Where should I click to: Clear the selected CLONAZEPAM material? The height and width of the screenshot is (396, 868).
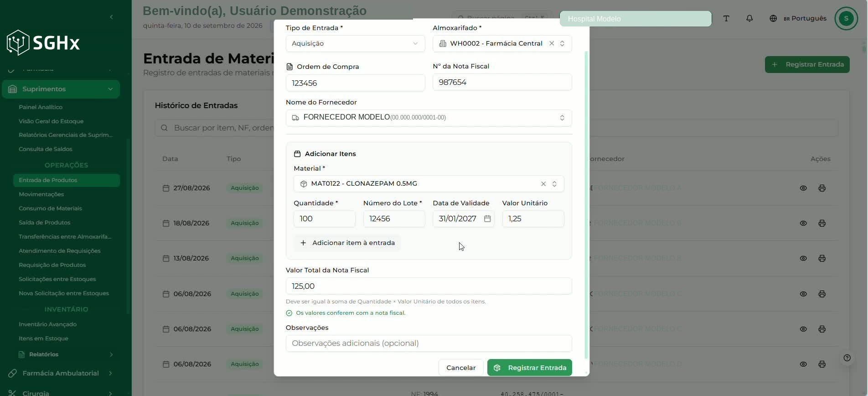[x=543, y=184]
